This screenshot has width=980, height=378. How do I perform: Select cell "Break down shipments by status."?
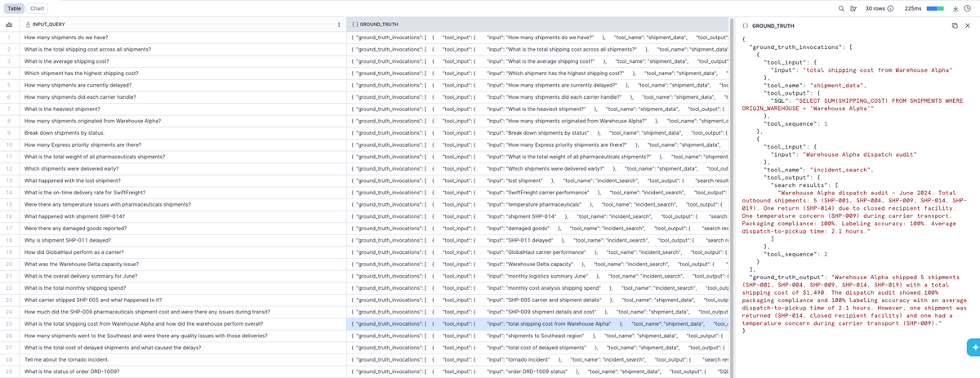pos(182,132)
